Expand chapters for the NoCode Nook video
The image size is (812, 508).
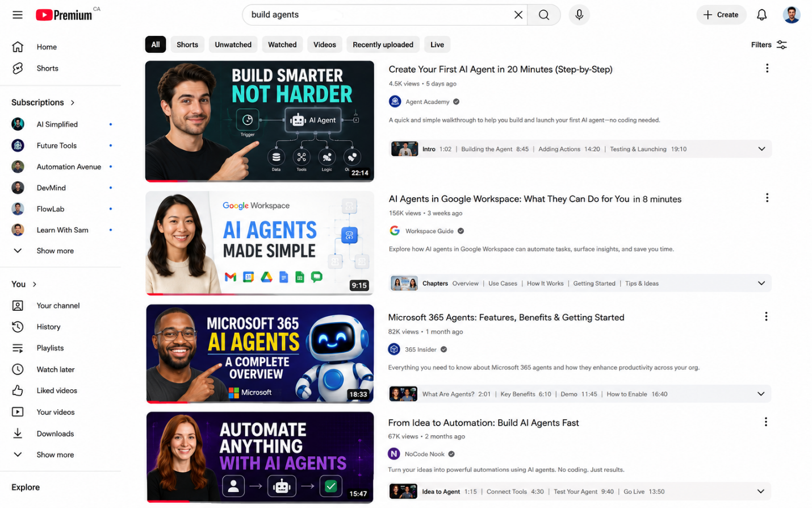(761, 492)
